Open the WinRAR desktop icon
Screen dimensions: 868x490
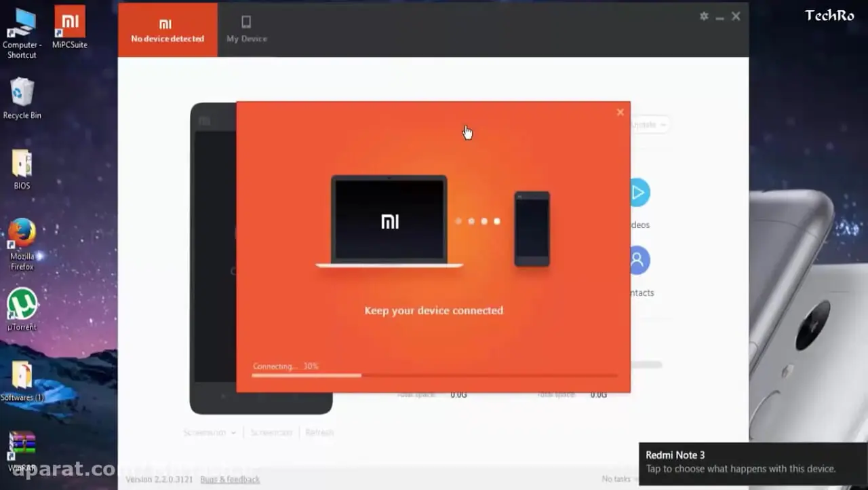tap(22, 452)
